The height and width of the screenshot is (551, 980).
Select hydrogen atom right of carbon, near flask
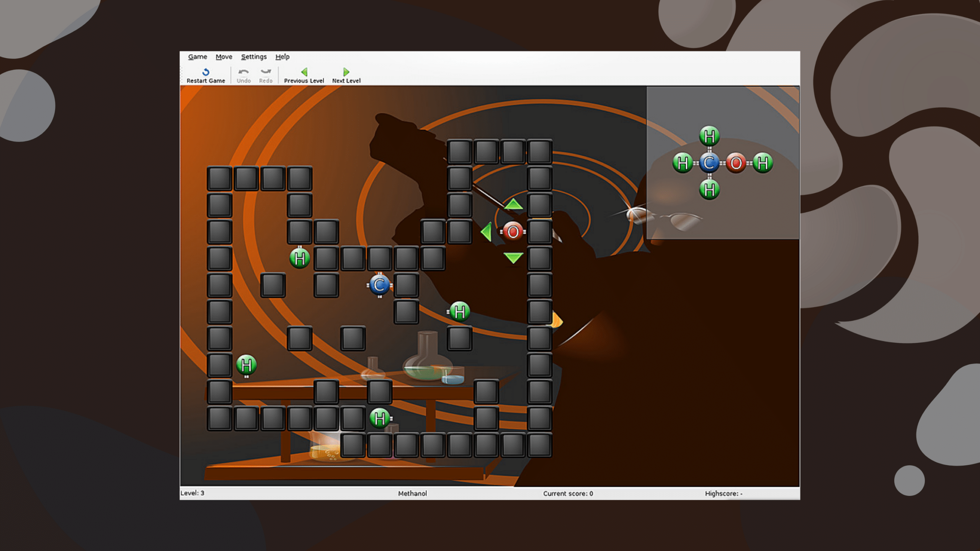[459, 311]
